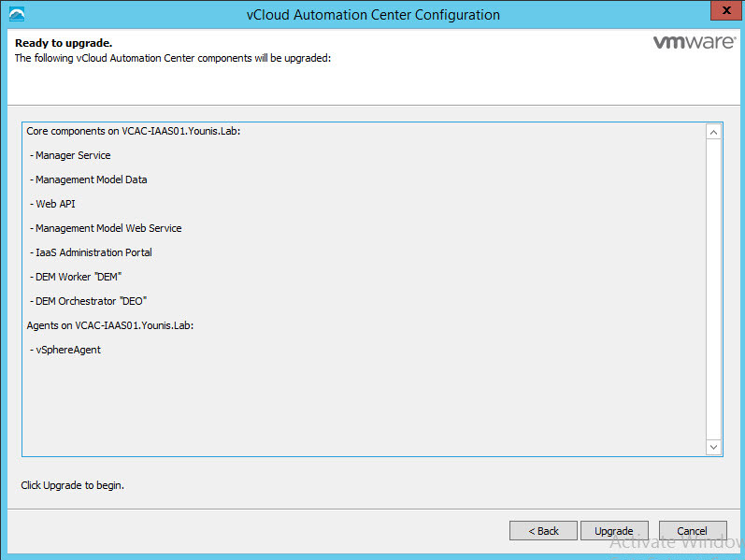Click the IaaS Administration Portal line

tap(91, 252)
